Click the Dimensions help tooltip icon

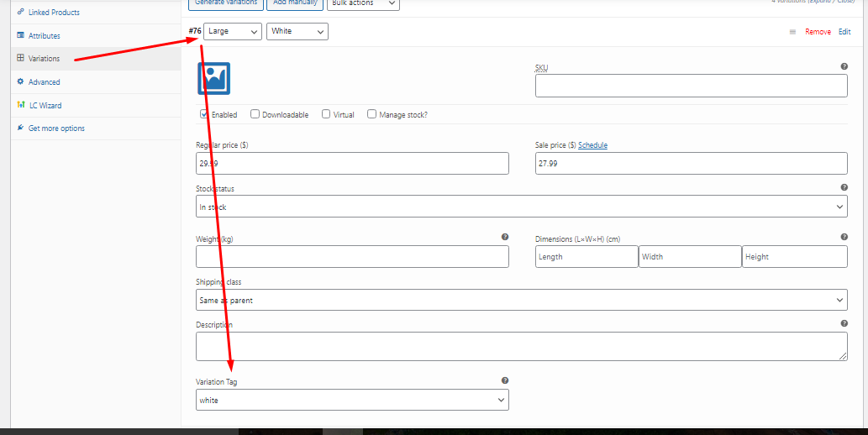click(844, 238)
